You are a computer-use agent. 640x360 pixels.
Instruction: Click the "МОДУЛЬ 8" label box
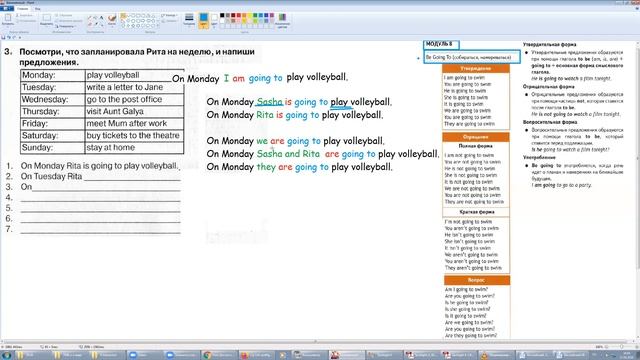pos(441,44)
